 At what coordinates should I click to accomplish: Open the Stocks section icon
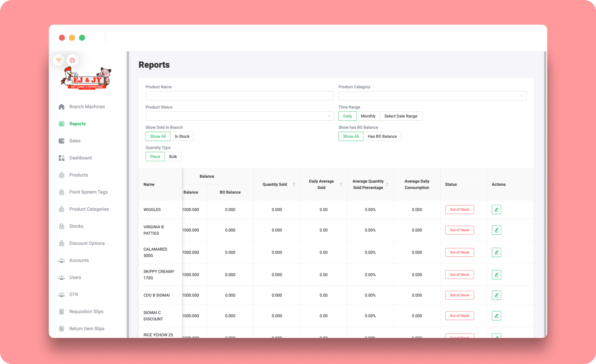click(x=61, y=226)
